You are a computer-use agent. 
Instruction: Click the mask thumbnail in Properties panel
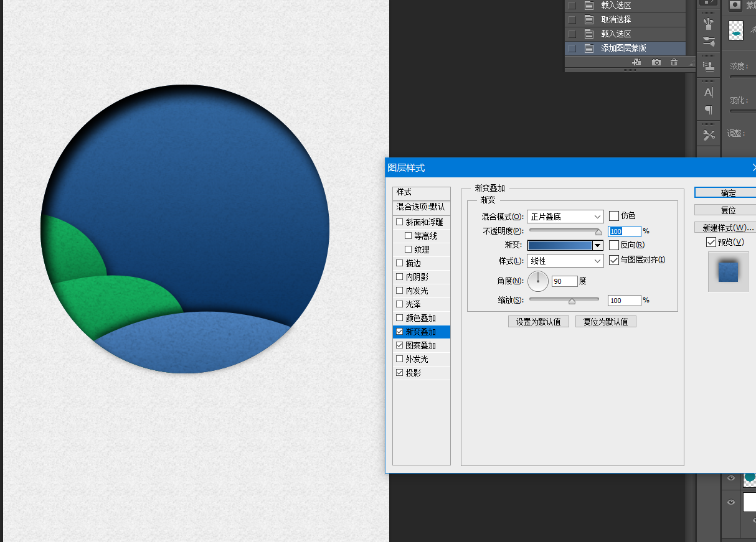click(x=736, y=30)
